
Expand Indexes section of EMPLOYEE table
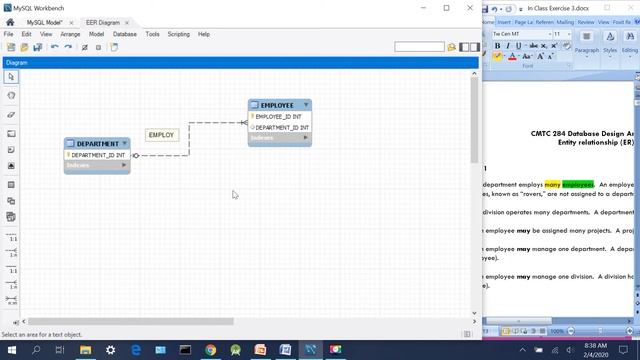tap(305, 138)
